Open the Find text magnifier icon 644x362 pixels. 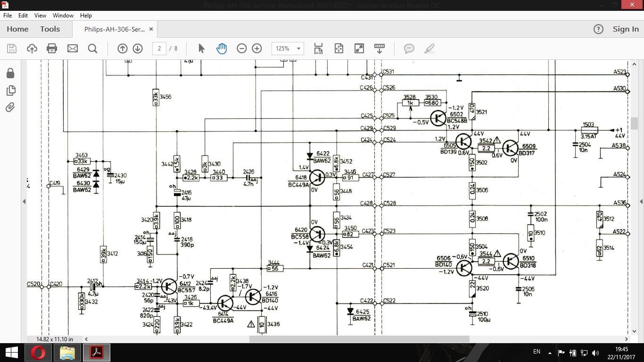[x=92, y=49]
